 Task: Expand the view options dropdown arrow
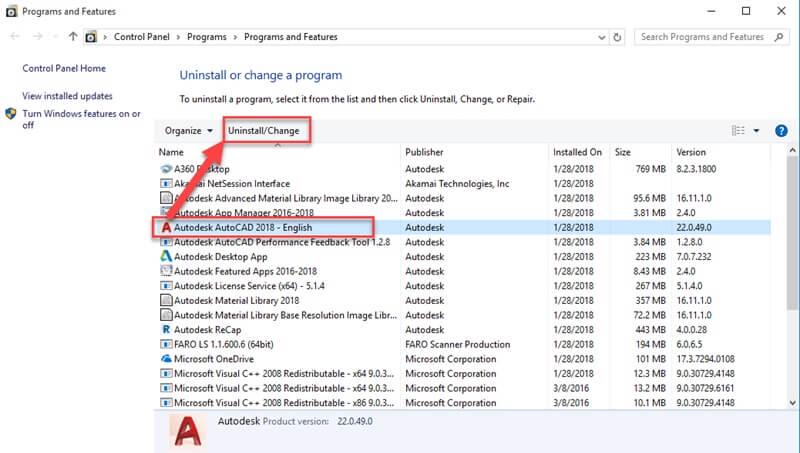pyautogui.click(x=756, y=131)
